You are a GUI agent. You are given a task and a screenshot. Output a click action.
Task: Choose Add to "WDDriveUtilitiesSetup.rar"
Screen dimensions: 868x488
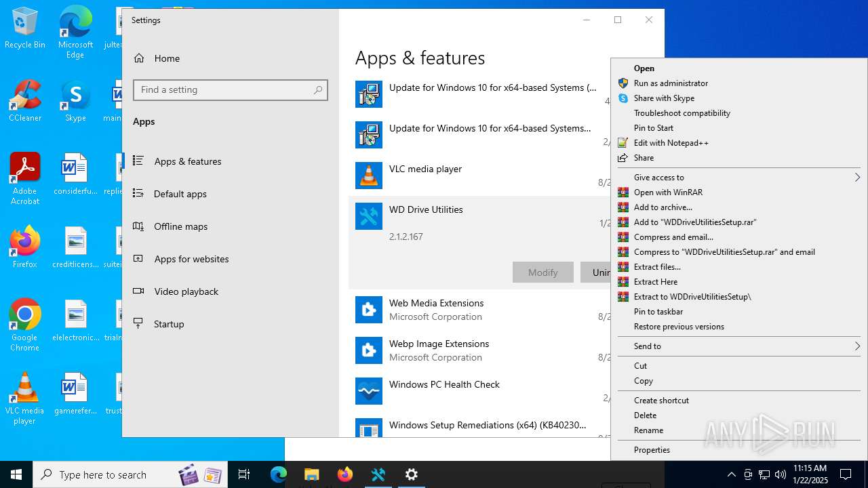[x=739, y=222]
